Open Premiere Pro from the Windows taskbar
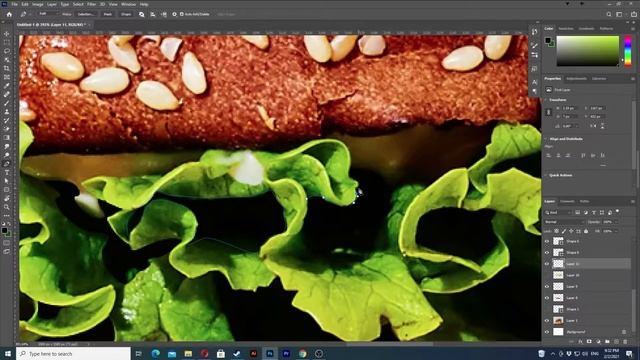 286,353
